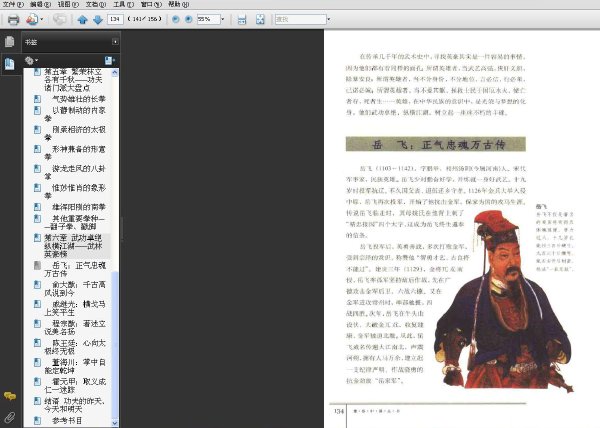
Task: Open bookmark 董海川：掌中自能定乾坤
Action: [75, 366]
